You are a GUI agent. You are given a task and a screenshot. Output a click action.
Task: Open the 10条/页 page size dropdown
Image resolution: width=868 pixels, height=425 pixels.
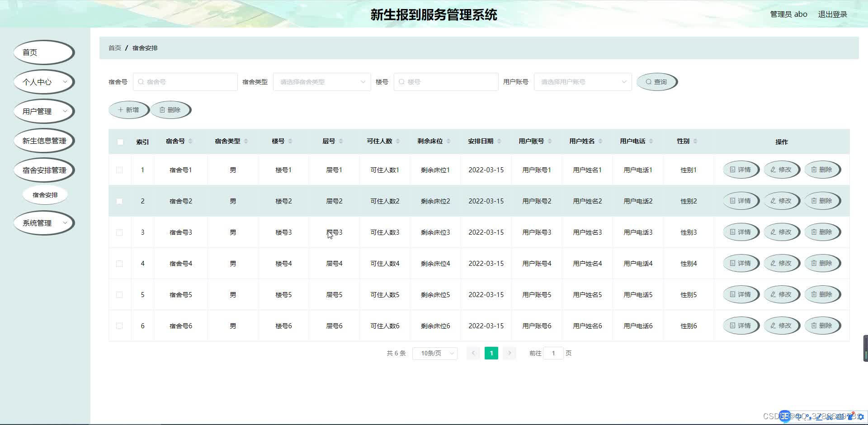click(435, 353)
